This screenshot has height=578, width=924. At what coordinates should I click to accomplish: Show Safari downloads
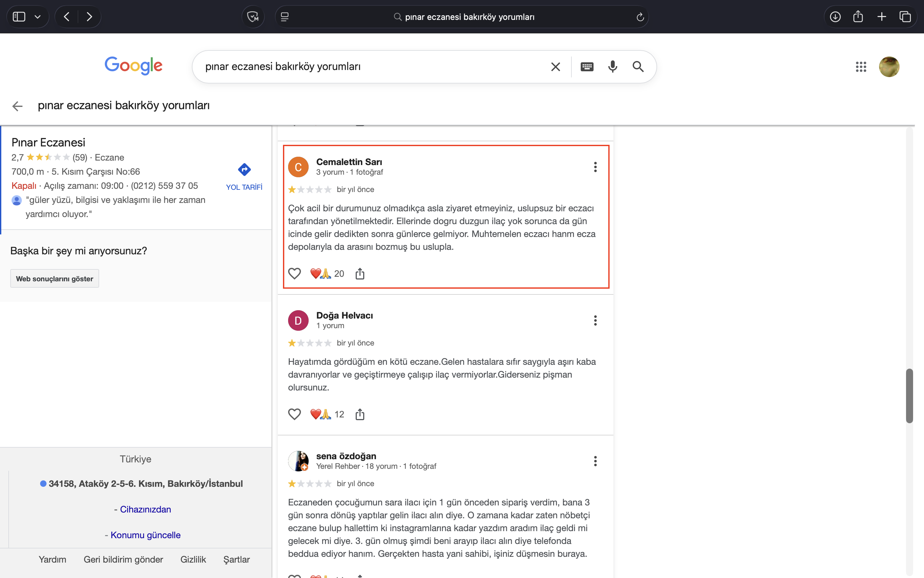pos(835,17)
